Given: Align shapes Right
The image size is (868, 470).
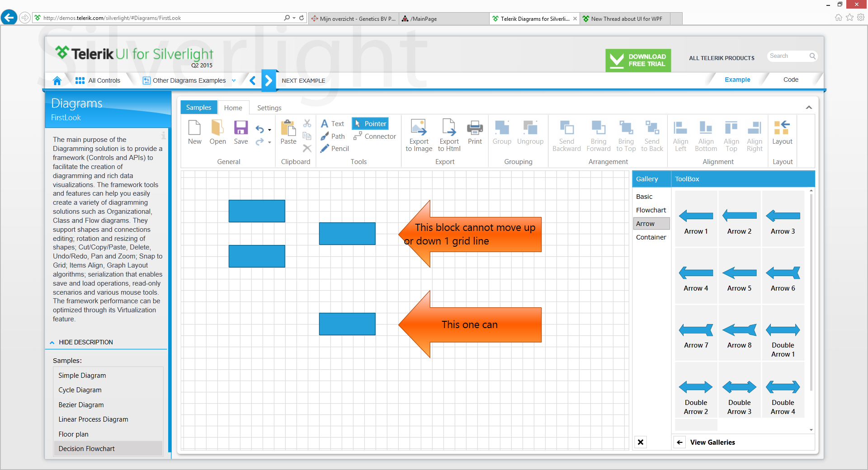Looking at the screenshot, I should [x=755, y=136].
